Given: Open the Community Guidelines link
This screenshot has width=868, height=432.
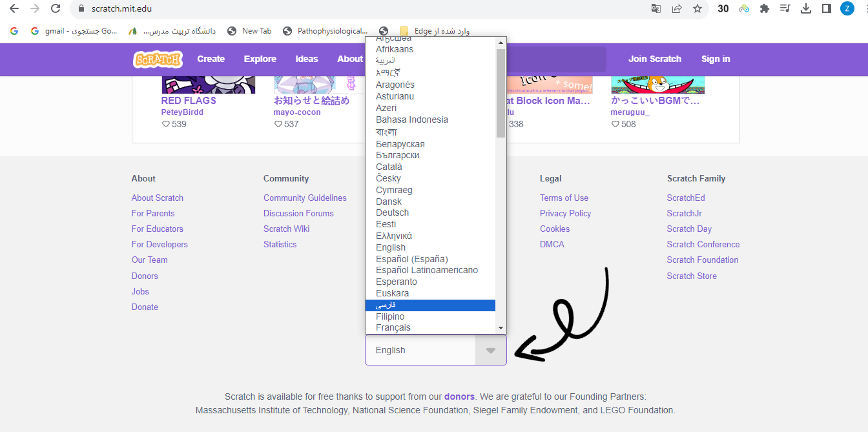Looking at the screenshot, I should [305, 198].
